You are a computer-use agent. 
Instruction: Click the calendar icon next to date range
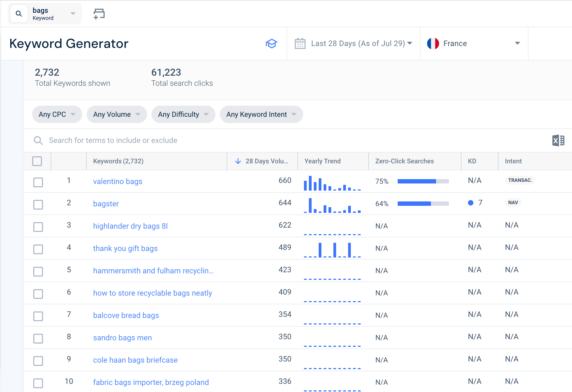(300, 43)
